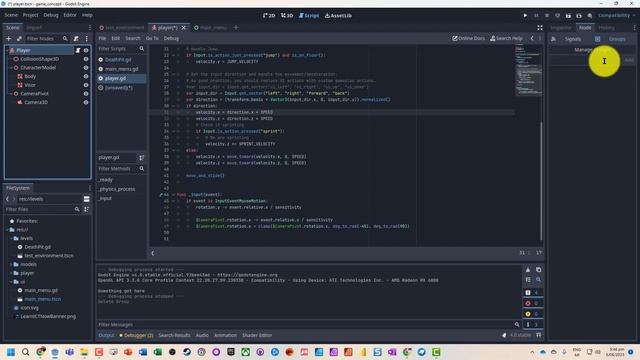This screenshot has height=360, width=640.
Task: Click the bottom panel expand icon
Action: point(538,335)
